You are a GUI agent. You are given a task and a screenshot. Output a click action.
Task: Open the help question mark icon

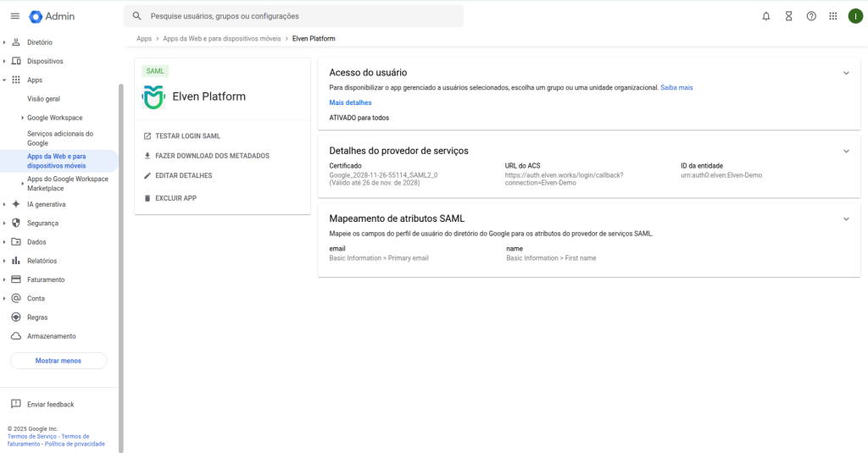[x=811, y=16]
